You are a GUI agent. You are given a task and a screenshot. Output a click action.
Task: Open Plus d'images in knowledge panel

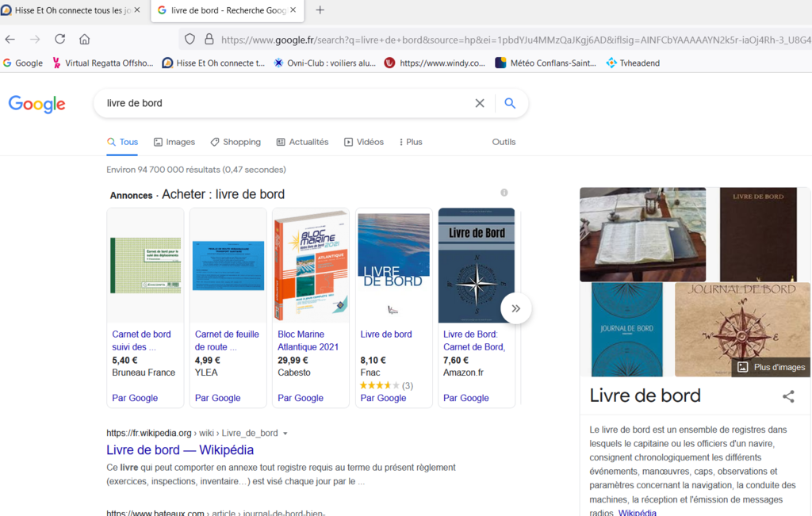(771, 367)
